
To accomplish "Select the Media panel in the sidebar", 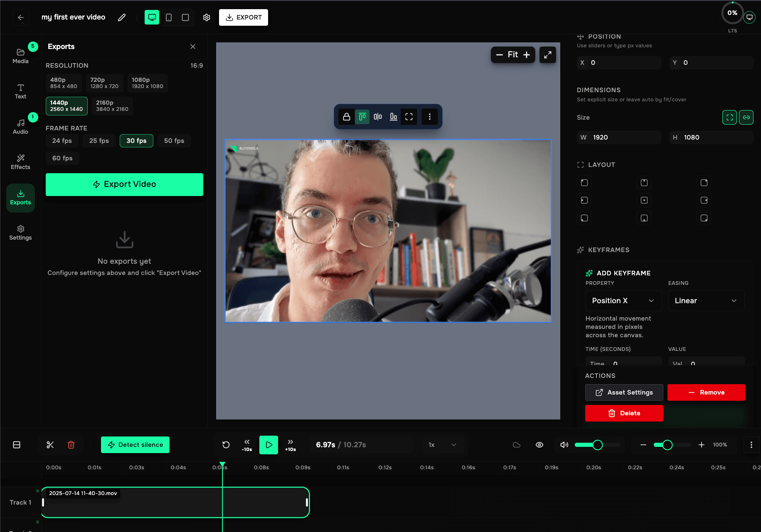I will (x=20, y=54).
